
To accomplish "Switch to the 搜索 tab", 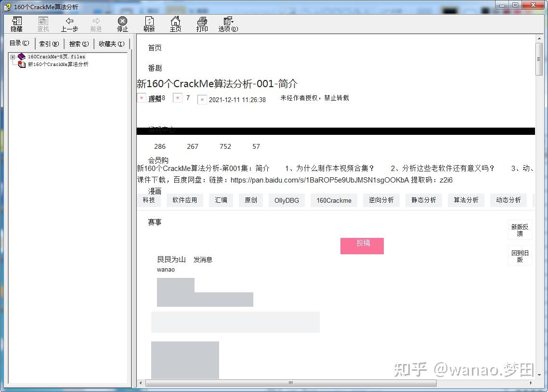I will click(x=78, y=43).
